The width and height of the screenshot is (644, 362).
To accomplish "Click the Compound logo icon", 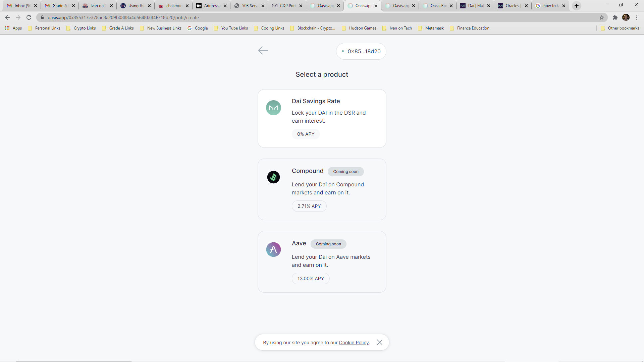I will pyautogui.click(x=273, y=177).
